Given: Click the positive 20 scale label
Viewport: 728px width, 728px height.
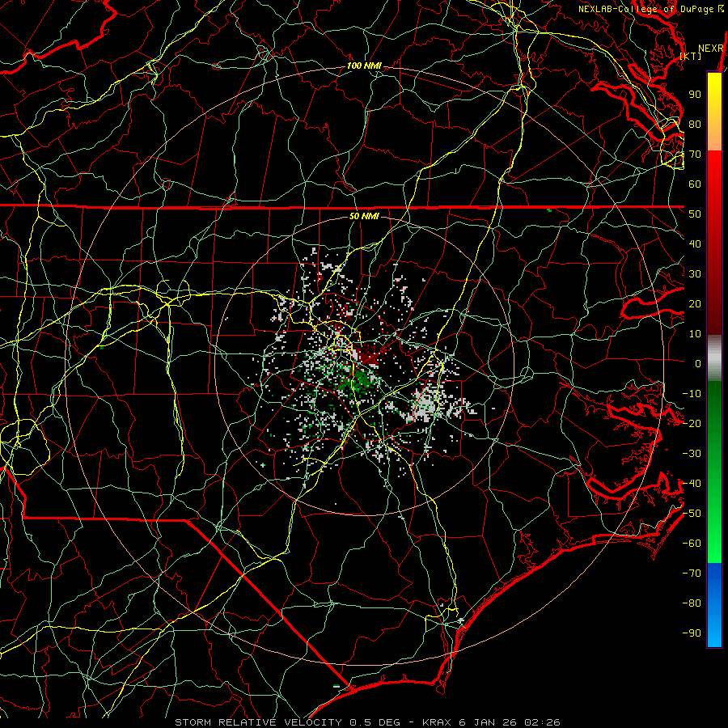Looking at the screenshot, I should click(695, 303).
